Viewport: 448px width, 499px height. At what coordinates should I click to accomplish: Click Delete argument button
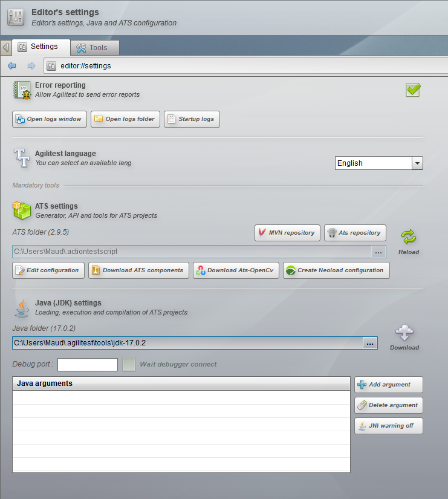(x=389, y=405)
